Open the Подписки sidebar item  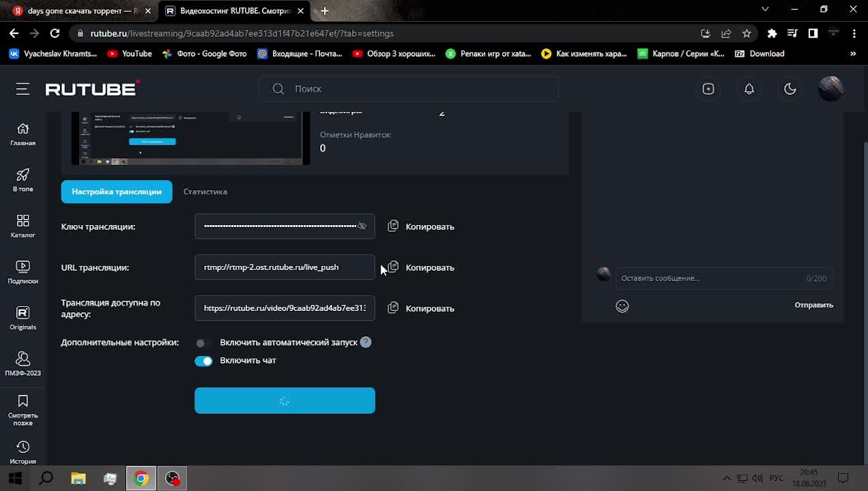(23, 272)
